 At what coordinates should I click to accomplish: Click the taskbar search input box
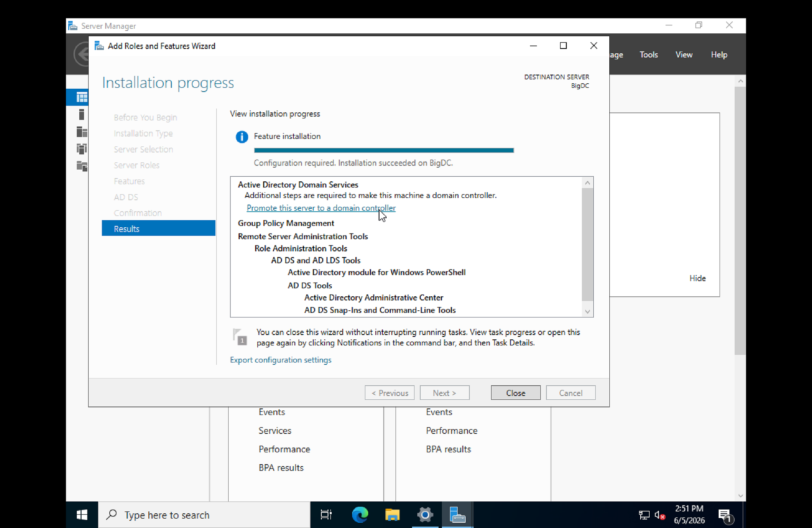pyautogui.click(x=204, y=514)
